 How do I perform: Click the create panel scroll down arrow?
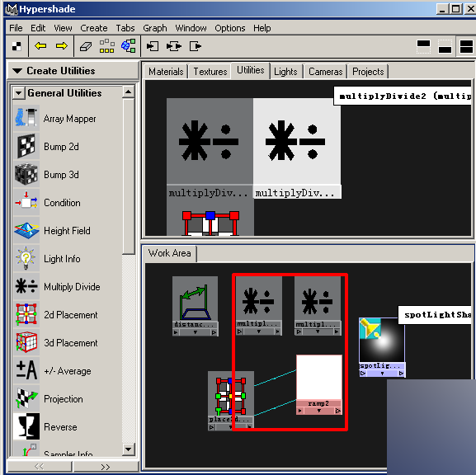(x=129, y=449)
